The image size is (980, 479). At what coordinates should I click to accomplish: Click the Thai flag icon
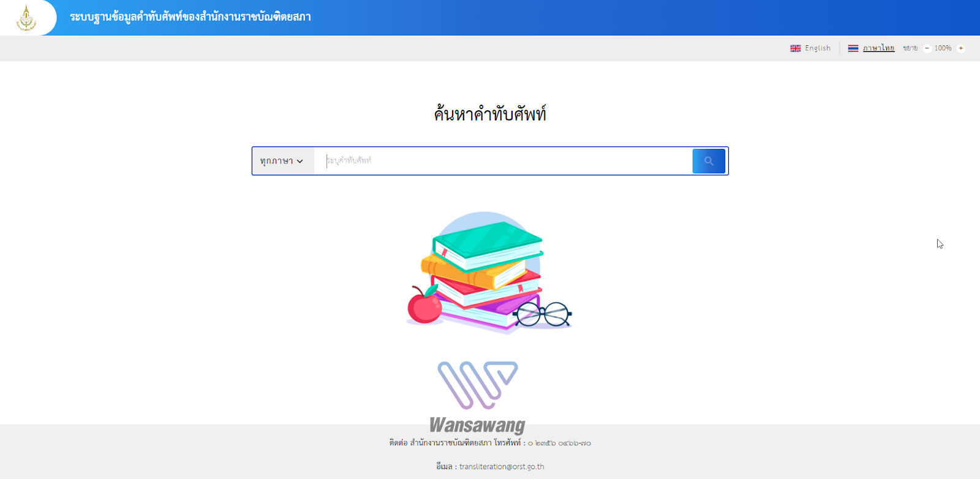point(853,48)
